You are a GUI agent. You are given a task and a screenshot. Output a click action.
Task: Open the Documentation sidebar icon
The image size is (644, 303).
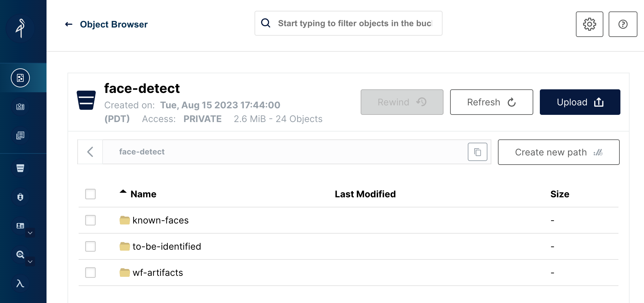click(20, 135)
